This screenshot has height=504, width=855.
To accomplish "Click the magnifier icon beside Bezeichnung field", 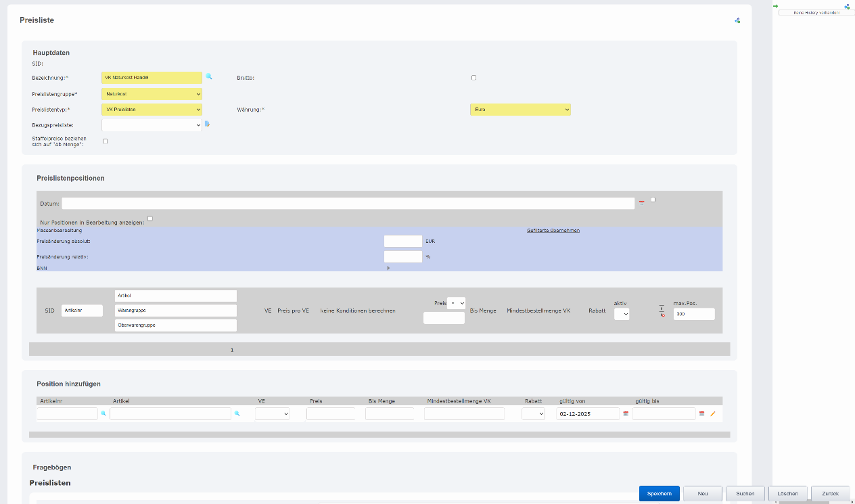I will (x=209, y=77).
